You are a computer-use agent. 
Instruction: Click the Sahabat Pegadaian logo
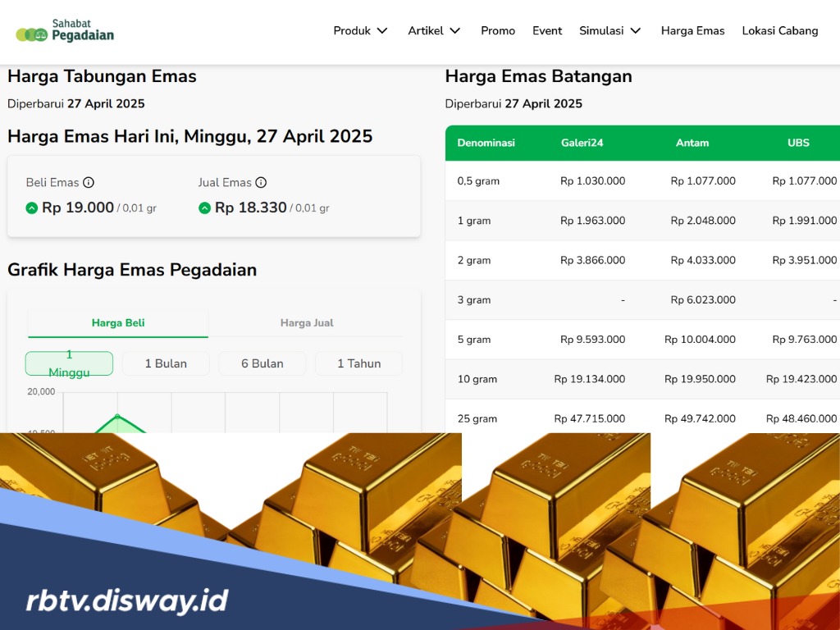coord(65,31)
